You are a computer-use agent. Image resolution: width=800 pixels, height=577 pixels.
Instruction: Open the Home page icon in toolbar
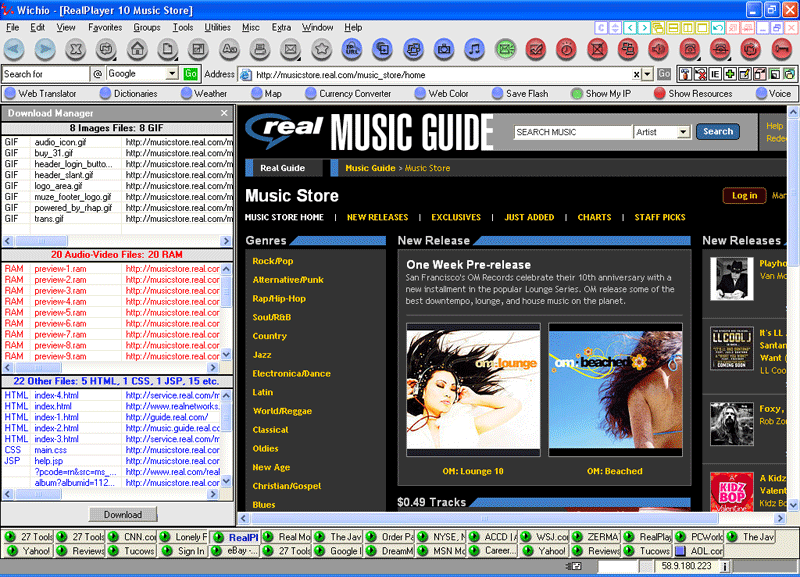coord(137,49)
